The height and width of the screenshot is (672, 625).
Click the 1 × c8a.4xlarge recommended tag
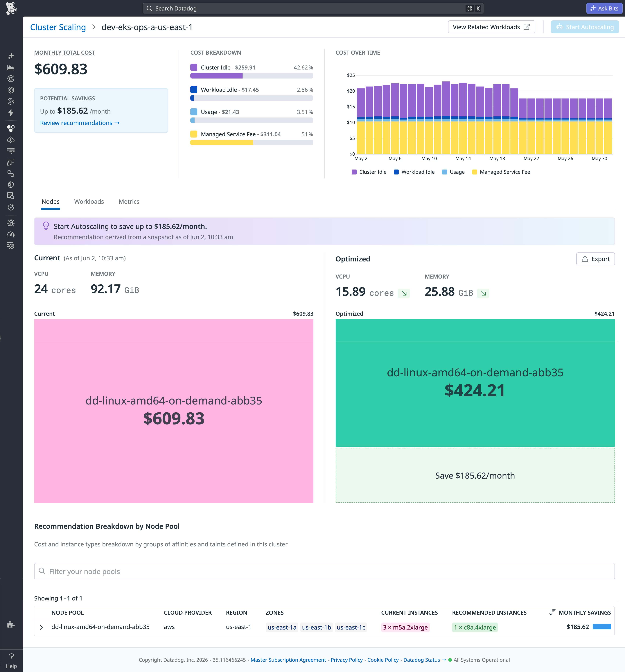475,627
